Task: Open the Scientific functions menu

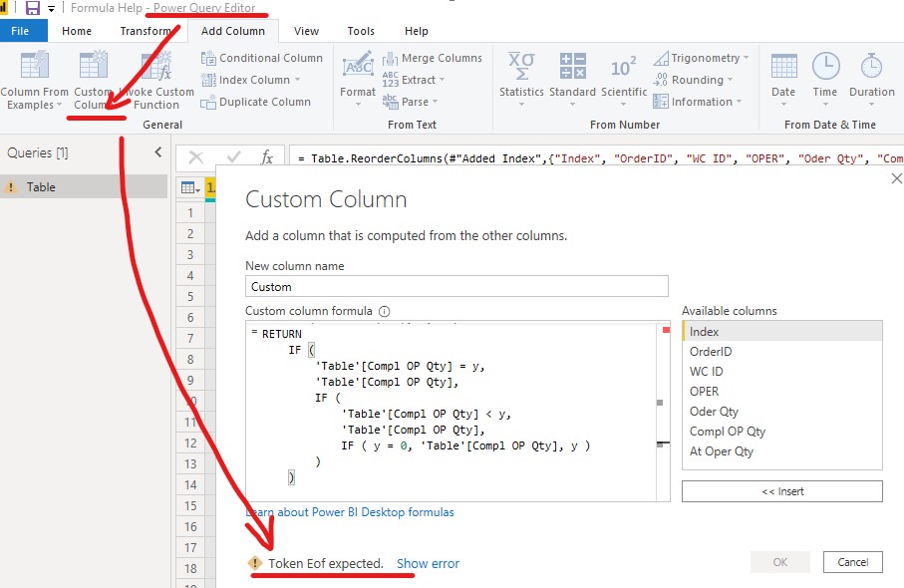Action: tap(624, 80)
